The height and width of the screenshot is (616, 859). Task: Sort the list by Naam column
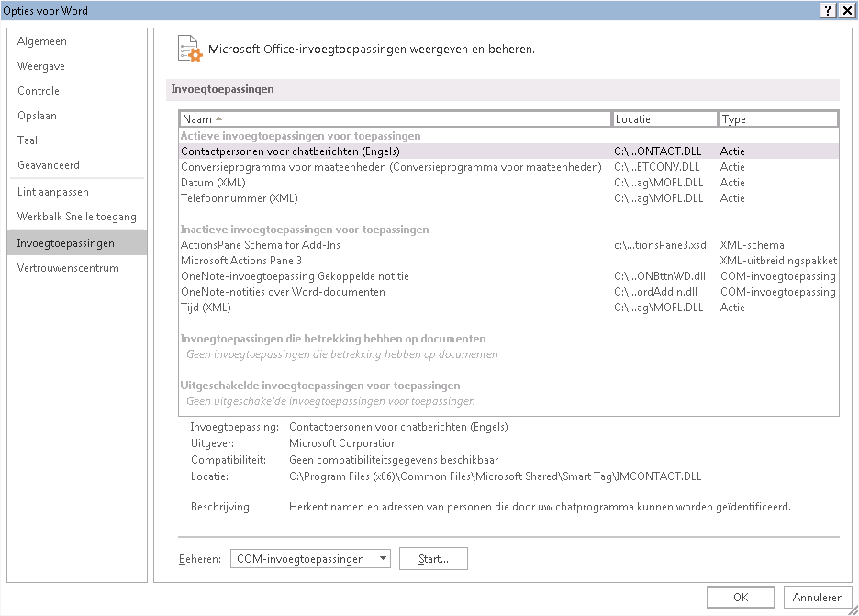click(395, 119)
